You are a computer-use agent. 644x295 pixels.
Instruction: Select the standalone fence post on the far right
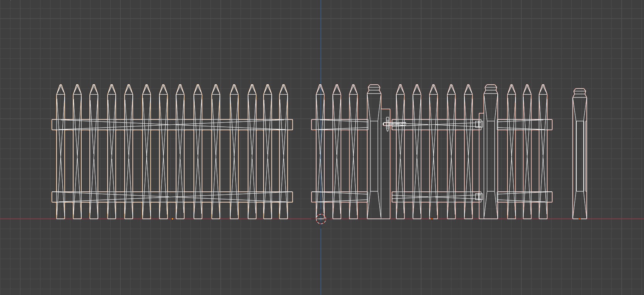click(x=580, y=153)
